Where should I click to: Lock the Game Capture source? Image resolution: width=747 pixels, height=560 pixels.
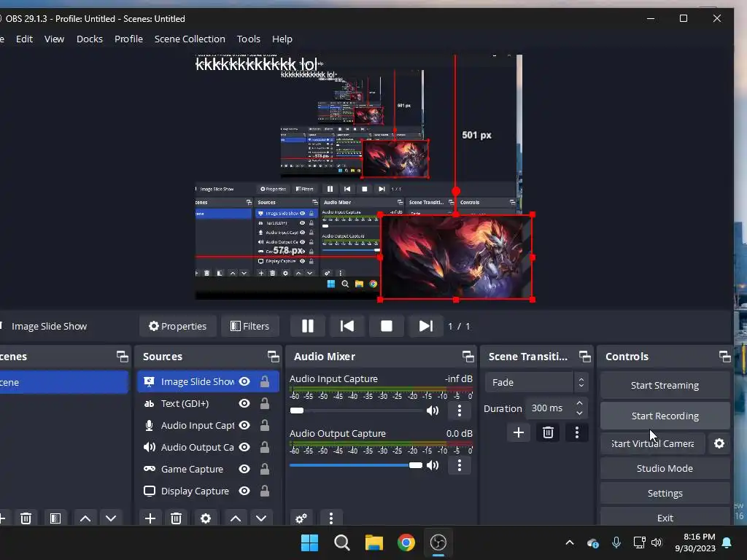click(x=264, y=469)
